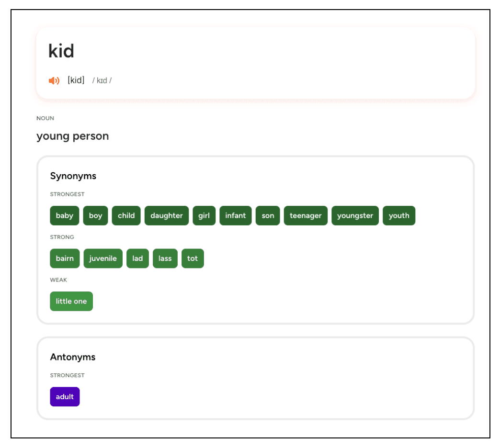Select the 'lad' synonym chip
The height and width of the screenshot is (448, 500).
[137, 258]
